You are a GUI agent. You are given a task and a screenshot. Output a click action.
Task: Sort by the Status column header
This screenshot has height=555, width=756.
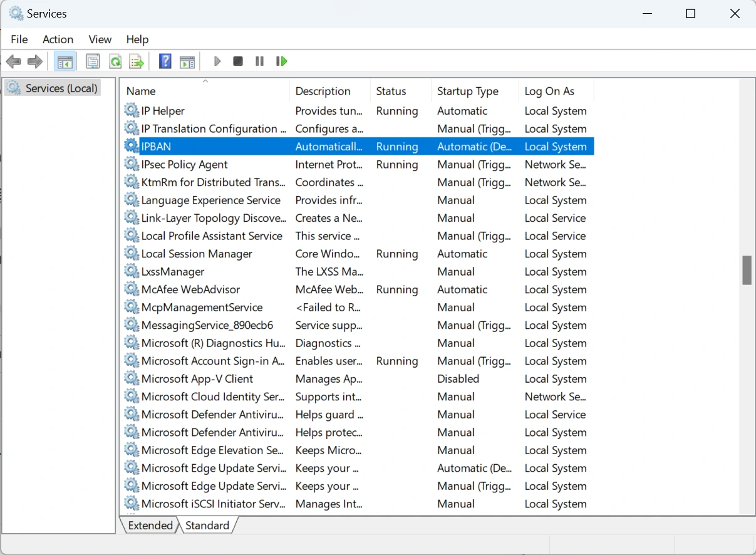[x=401, y=91]
